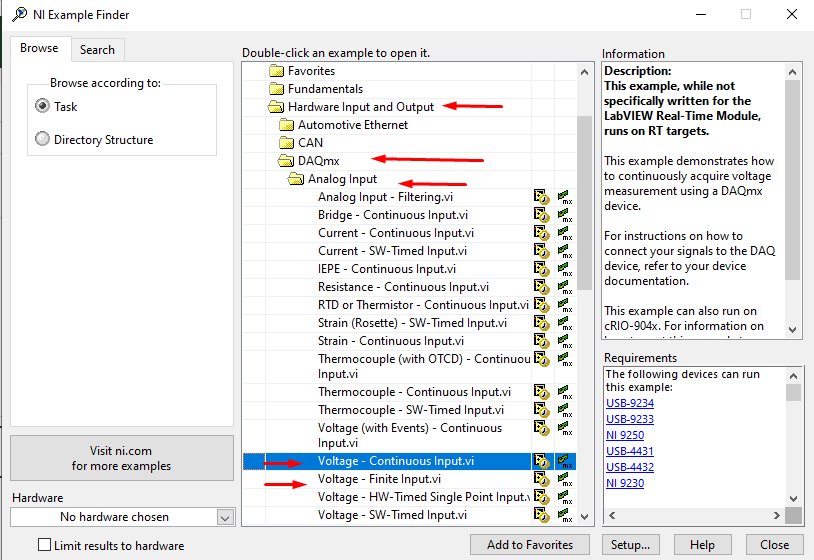
Task: Open the Setup... button
Action: point(630,544)
